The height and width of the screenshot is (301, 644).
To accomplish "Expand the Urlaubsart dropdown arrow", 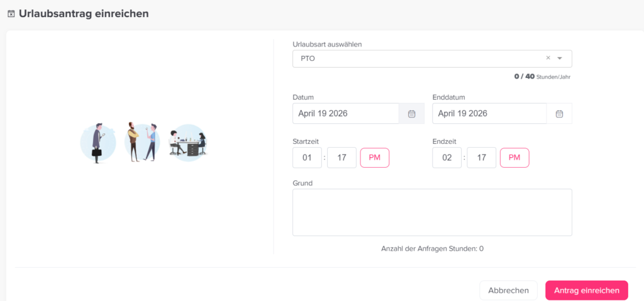I will tap(560, 58).
